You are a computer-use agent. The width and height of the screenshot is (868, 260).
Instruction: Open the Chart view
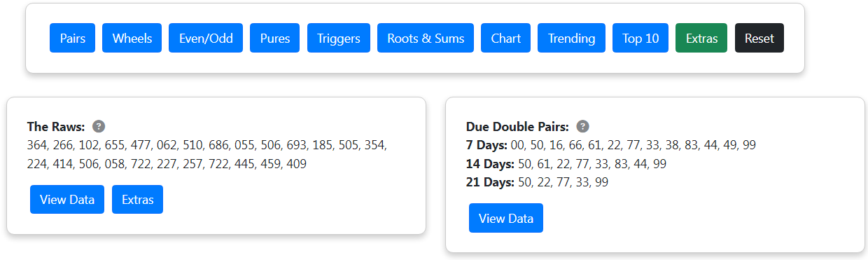coord(506,38)
